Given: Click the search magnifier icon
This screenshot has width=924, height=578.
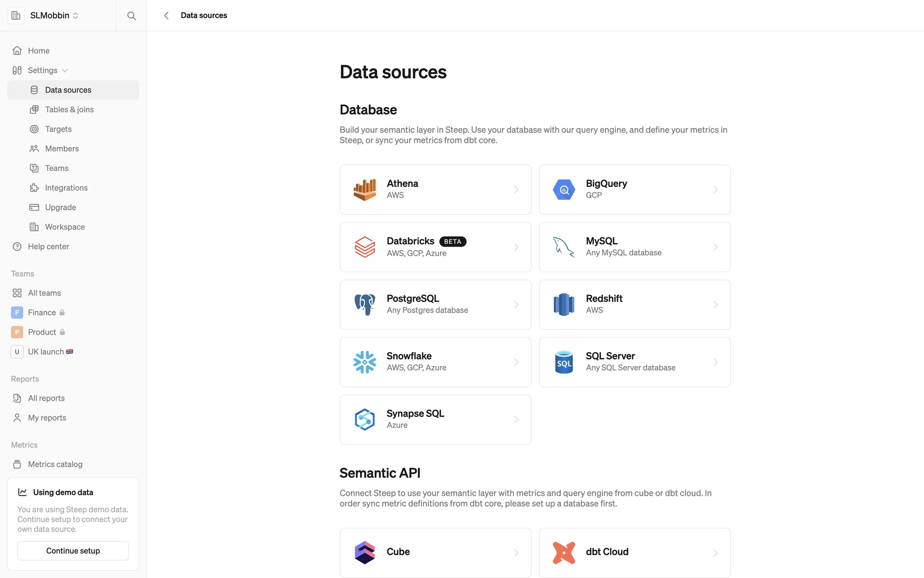Looking at the screenshot, I should tap(131, 15).
